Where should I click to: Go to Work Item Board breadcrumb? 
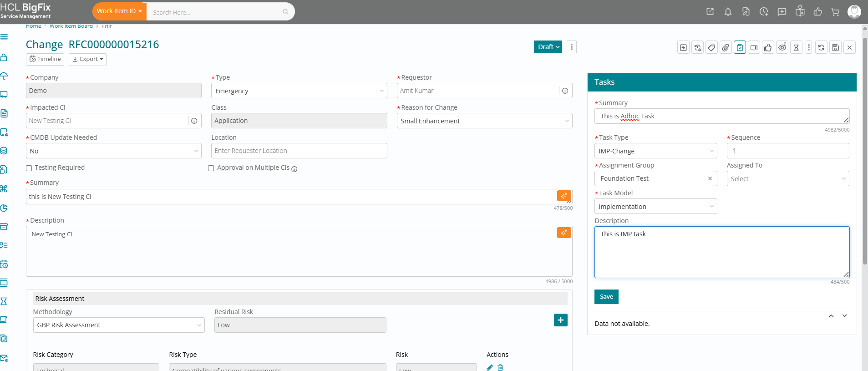(71, 26)
